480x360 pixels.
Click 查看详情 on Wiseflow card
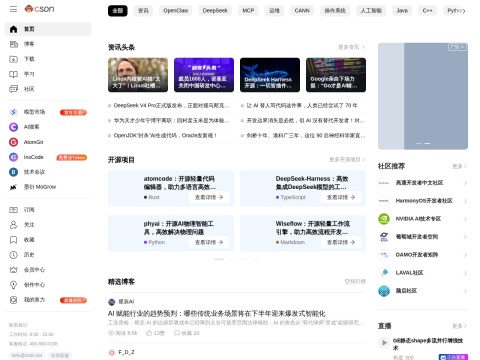[x=341, y=242]
